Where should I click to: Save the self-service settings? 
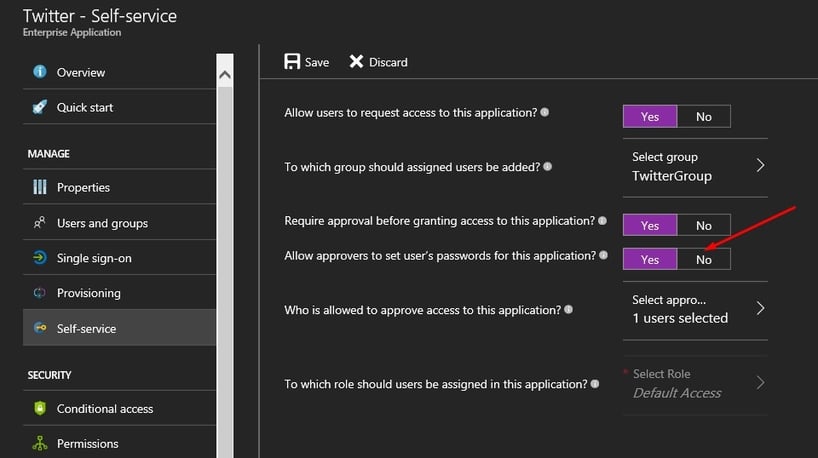306,62
